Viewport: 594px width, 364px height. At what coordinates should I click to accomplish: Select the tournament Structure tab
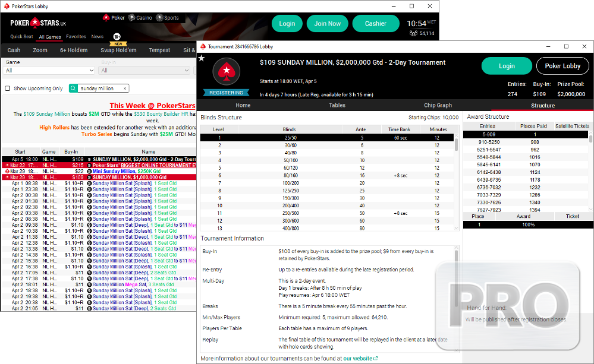(542, 106)
